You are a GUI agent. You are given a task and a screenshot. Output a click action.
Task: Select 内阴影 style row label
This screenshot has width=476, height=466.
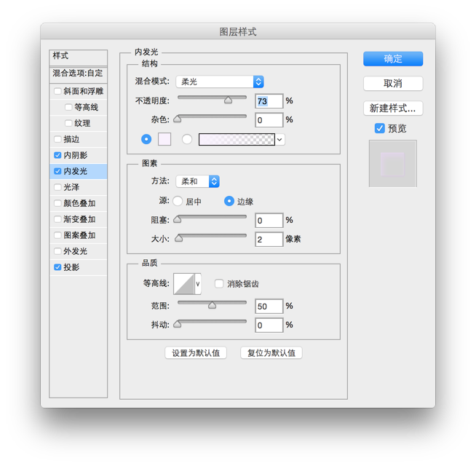[x=75, y=155]
